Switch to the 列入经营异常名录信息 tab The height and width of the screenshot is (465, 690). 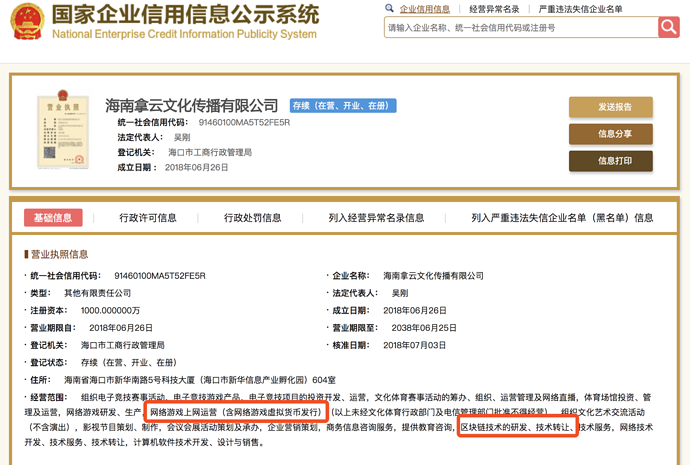(376, 218)
